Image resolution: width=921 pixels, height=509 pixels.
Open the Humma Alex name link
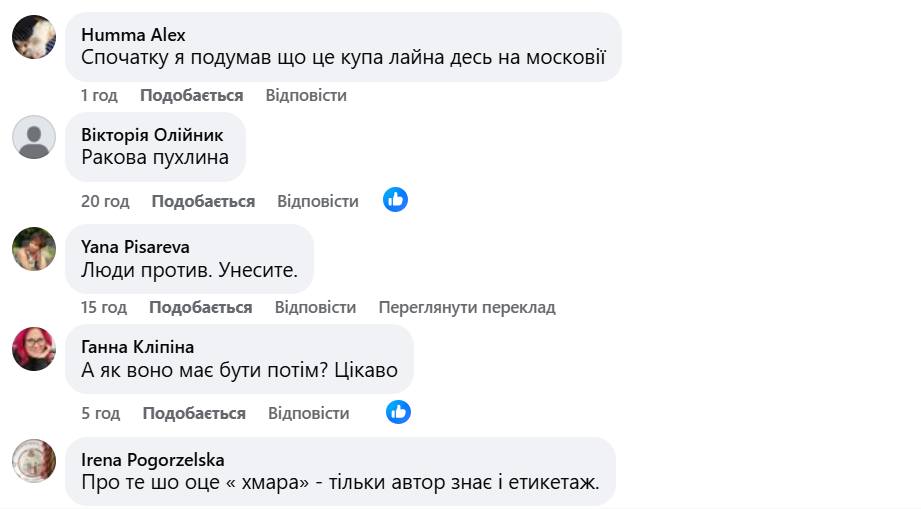(x=133, y=35)
